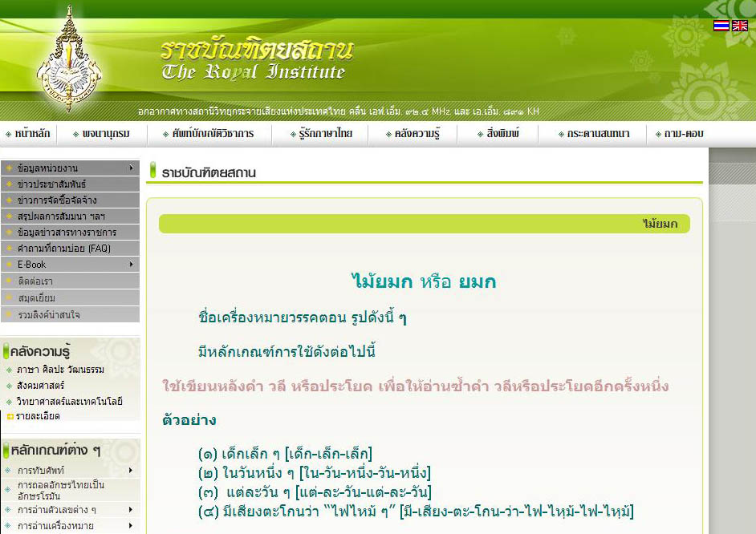Viewport: 756px width, 534px height.
Task: Open ศัพท์บัณฑิตวิชาการ menu item
Action: click(213, 133)
